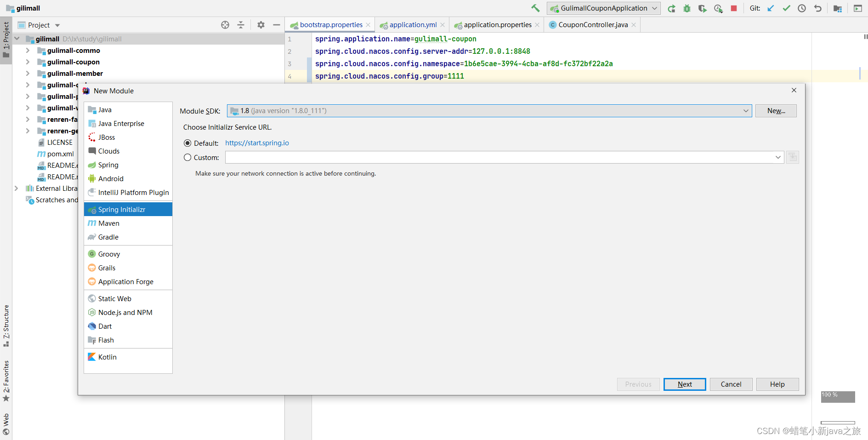Select Gradle module type
Viewport: 868px width, 440px height.
coord(128,237)
